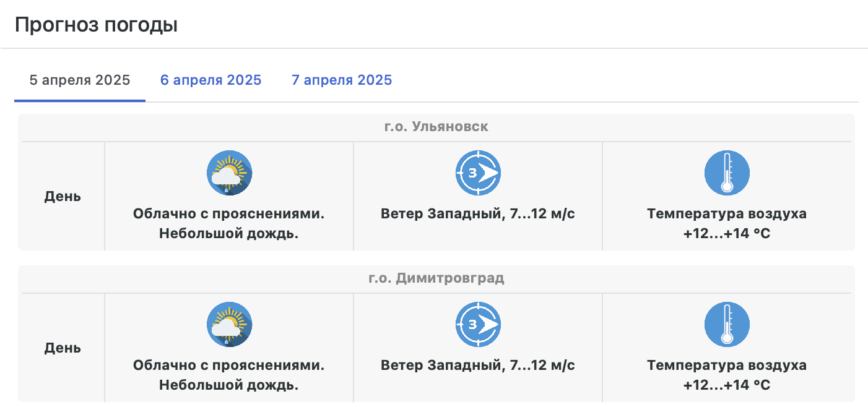
Task: Click Ulyanovsk Облачно с прояснениями text
Action: [229, 214]
